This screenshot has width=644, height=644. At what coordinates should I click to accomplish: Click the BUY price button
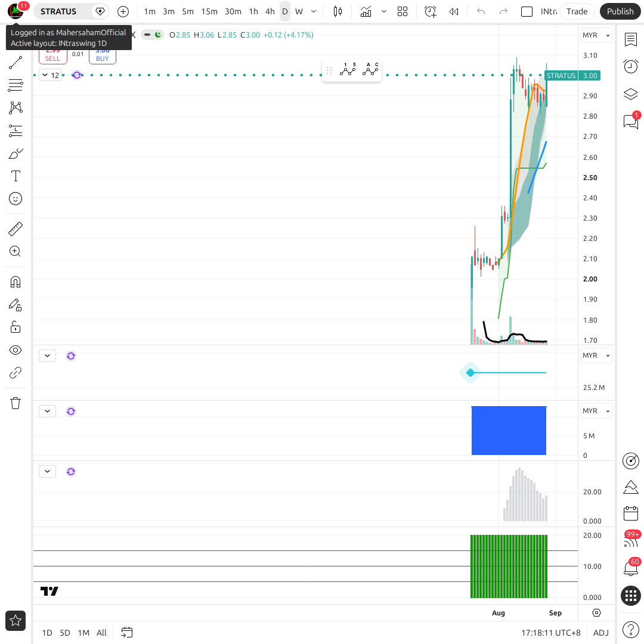(x=103, y=56)
